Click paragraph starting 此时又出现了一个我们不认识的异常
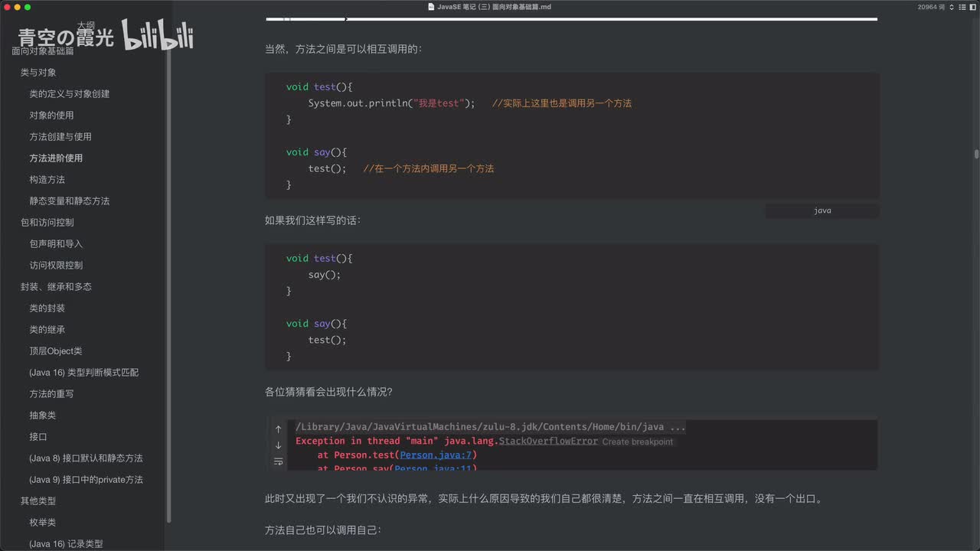Image resolution: width=980 pixels, height=551 pixels. pyautogui.click(x=544, y=498)
